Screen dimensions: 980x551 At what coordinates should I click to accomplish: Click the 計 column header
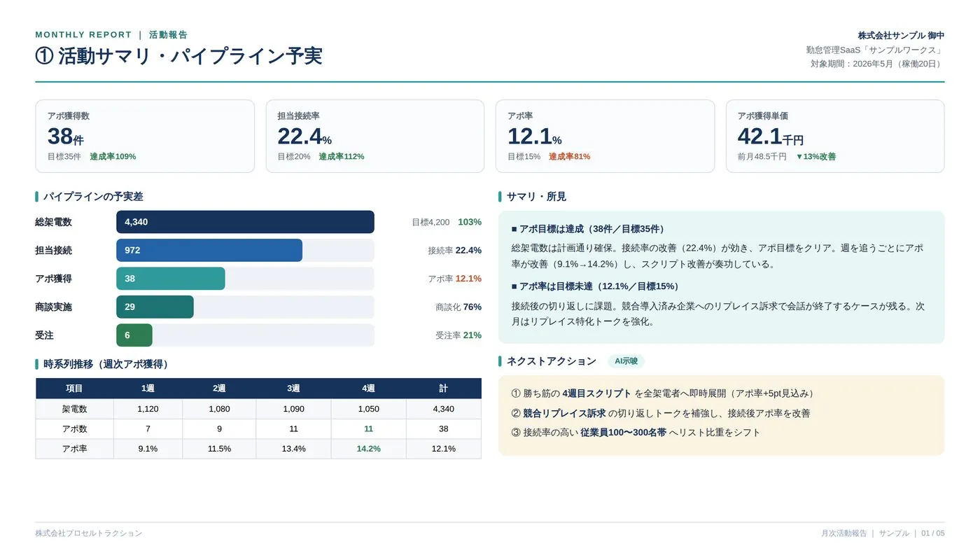(444, 389)
